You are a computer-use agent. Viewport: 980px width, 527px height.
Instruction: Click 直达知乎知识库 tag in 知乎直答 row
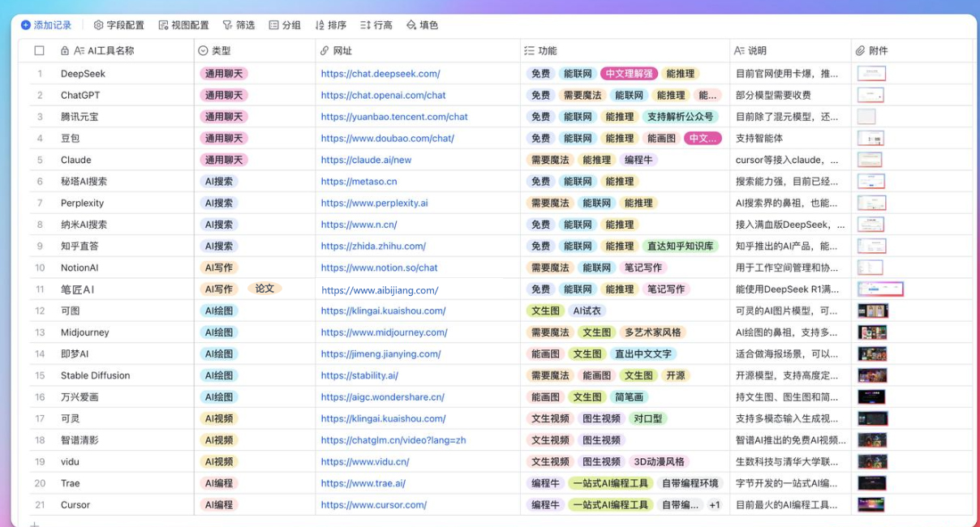(680, 246)
